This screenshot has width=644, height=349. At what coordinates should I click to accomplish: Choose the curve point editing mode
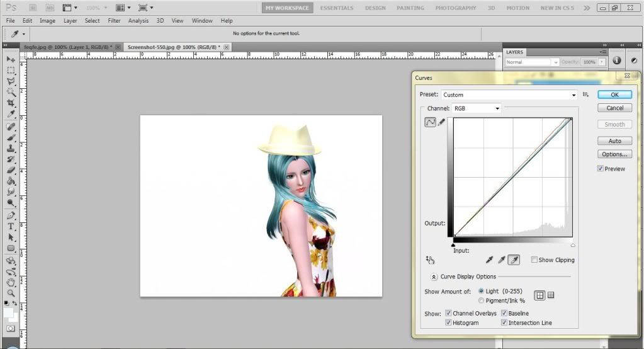click(430, 122)
